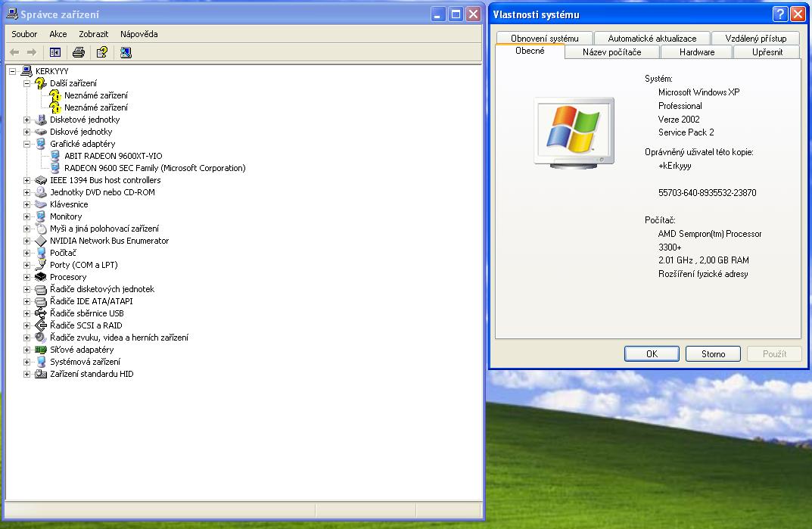Open the Nápověda menu

click(138, 34)
